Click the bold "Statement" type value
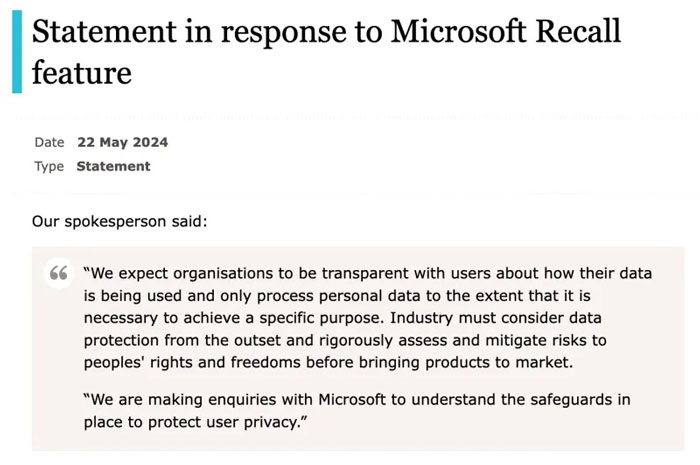700x465 pixels. (x=113, y=167)
